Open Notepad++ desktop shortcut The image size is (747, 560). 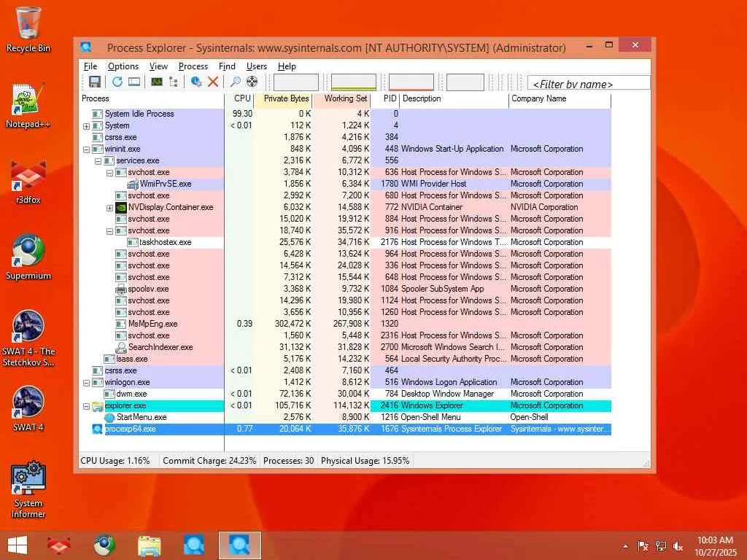[28, 106]
